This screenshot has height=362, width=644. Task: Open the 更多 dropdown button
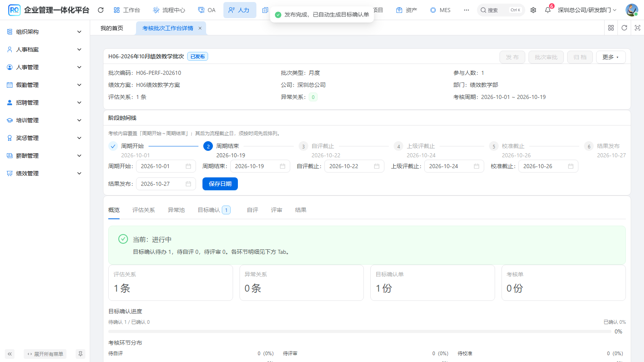611,57
